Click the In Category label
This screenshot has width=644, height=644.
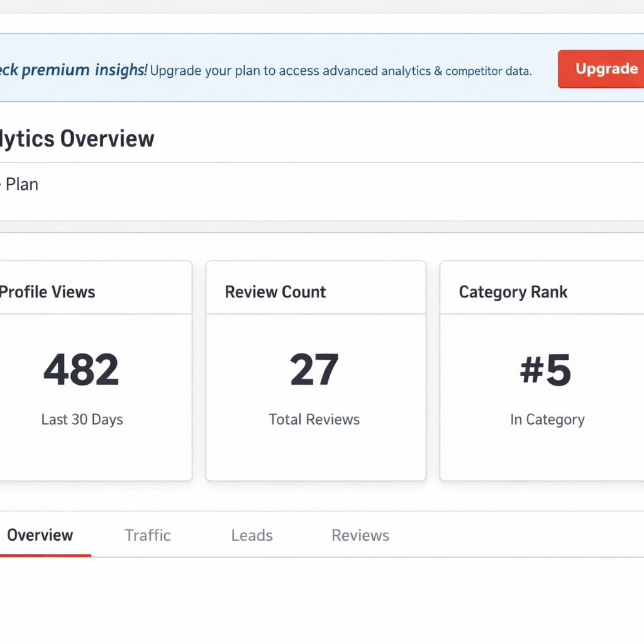pos(547,419)
